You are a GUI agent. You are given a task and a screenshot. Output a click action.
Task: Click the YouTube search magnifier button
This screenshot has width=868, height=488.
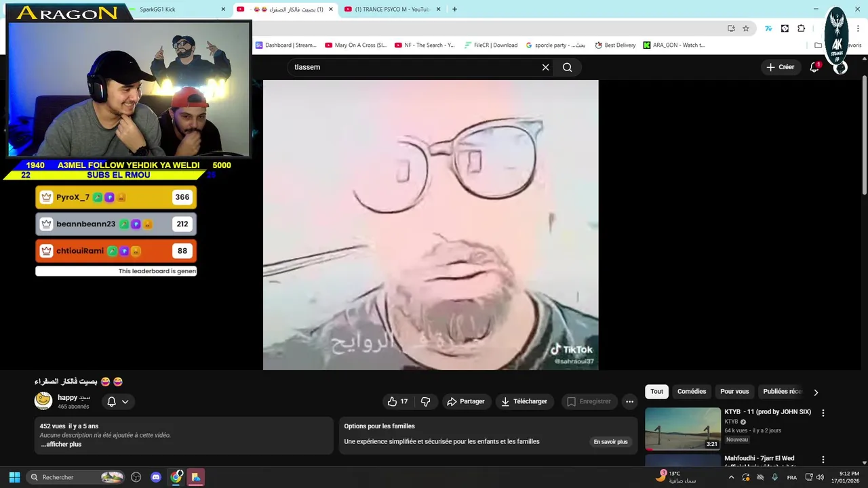click(568, 67)
